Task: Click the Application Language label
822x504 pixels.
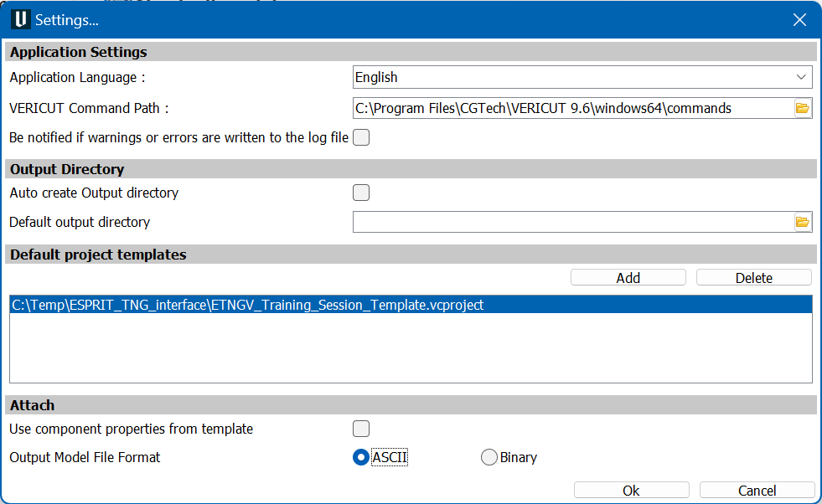Action: pyautogui.click(x=77, y=78)
